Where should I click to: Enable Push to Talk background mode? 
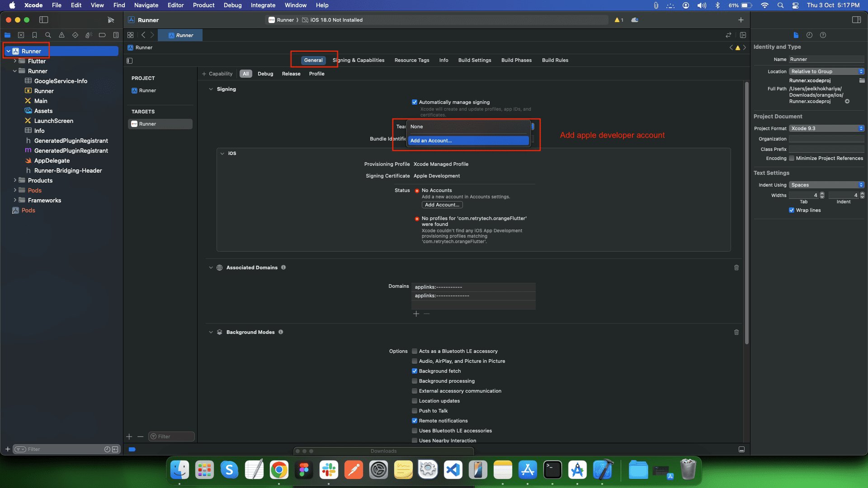pos(415,411)
